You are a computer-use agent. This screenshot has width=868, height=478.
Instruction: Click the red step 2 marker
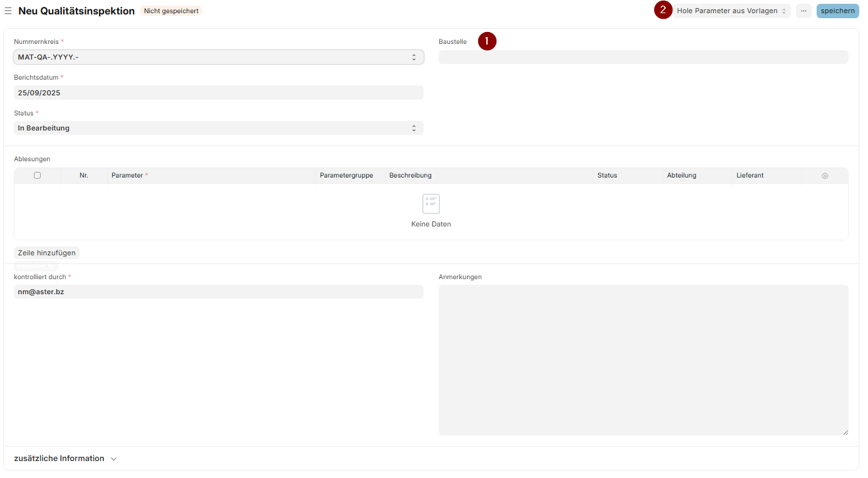[x=663, y=10]
